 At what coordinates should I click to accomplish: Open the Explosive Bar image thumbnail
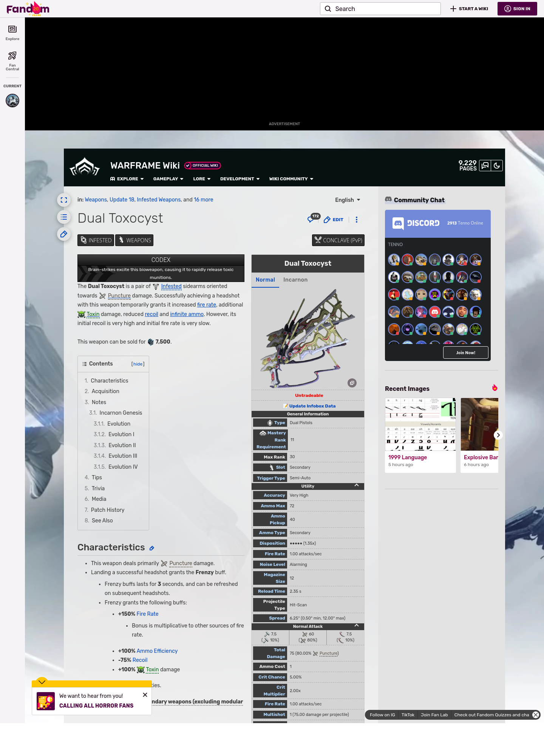pos(479,424)
